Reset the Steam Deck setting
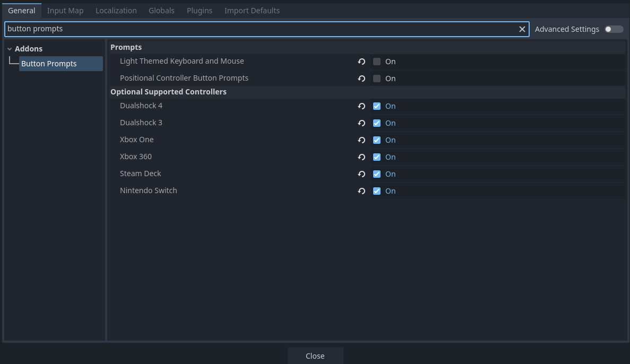 point(361,174)
